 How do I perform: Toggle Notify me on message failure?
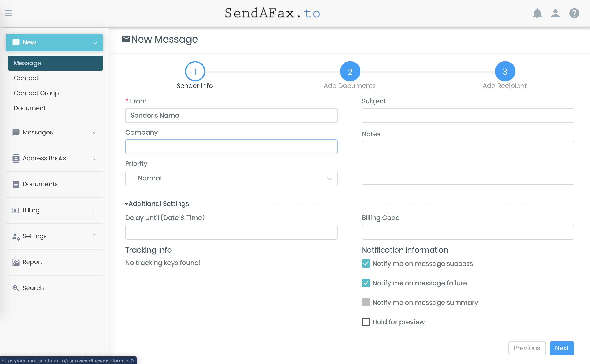coord(366,283)
